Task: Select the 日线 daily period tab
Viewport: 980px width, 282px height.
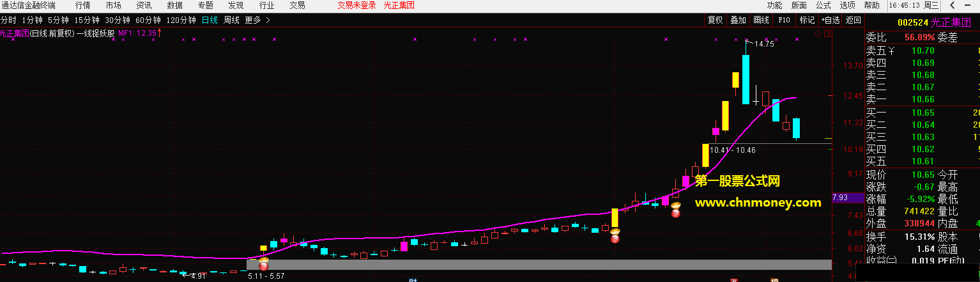Action: pyautogui.click(x=210, y=20)
